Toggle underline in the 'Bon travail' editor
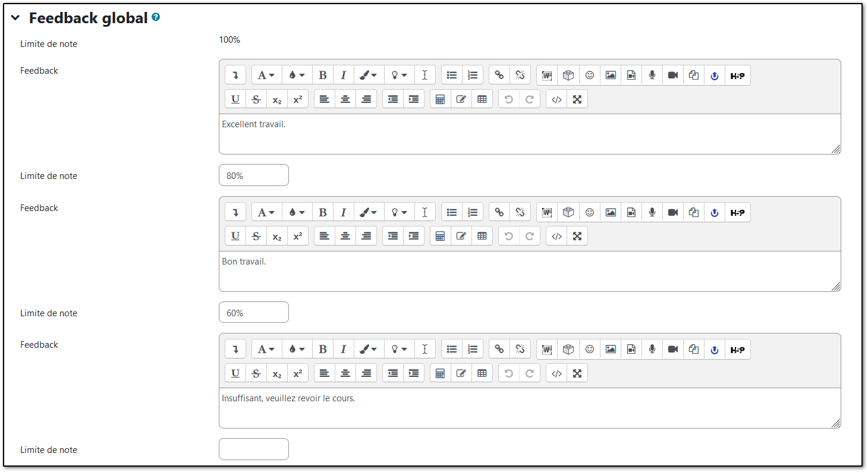Screen dimensions: 868x472 coord(235,236)
